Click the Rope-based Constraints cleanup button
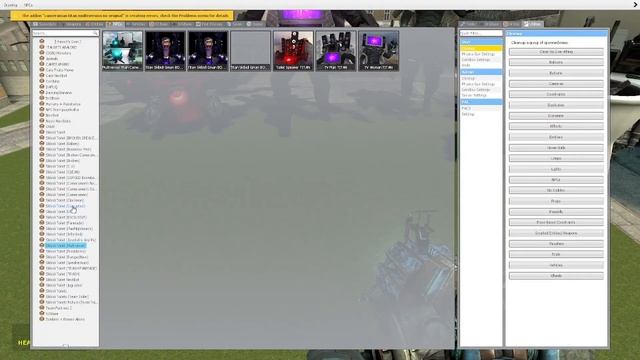Viewport: 640px width, 360px height. tap(556, 222)
